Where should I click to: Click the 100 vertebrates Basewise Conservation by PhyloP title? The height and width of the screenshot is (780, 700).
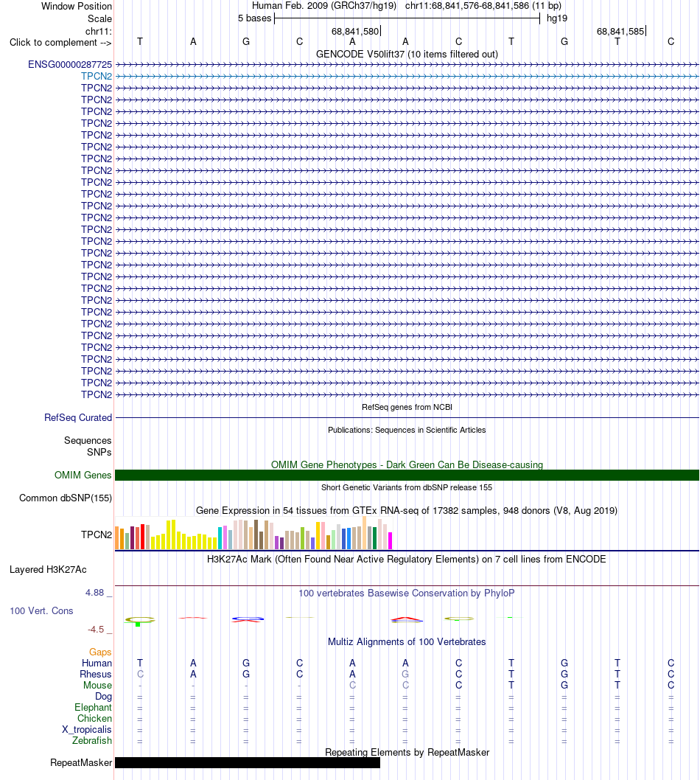coord(407,593)
